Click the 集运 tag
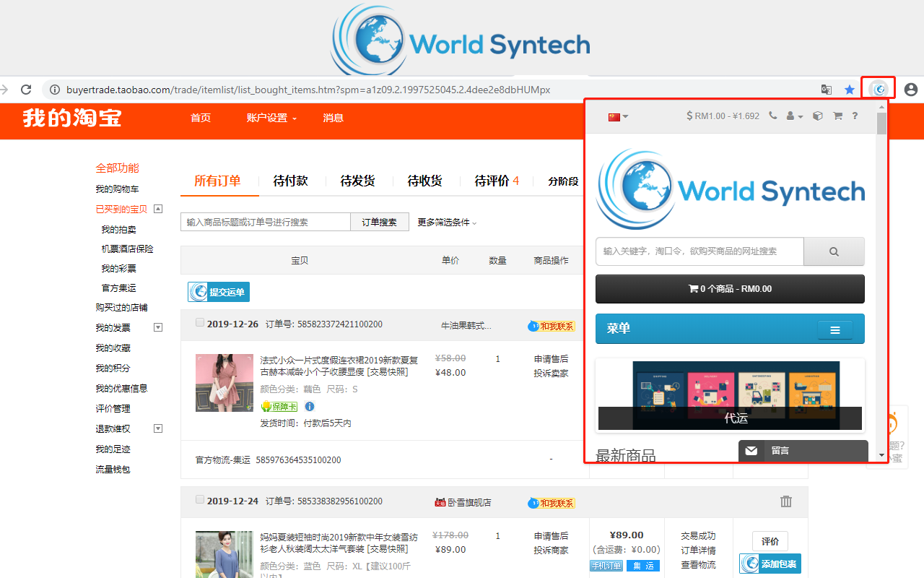 click(x=643, y=566)
